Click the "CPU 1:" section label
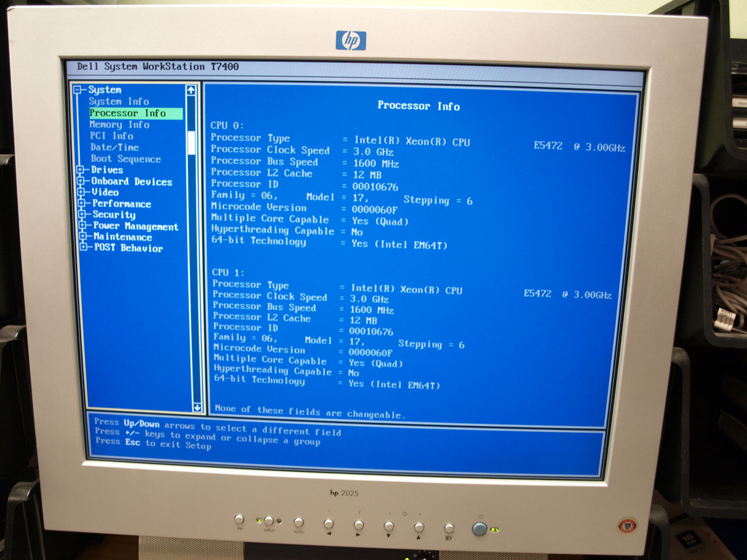747x560 pixels. tap(228, 272)
